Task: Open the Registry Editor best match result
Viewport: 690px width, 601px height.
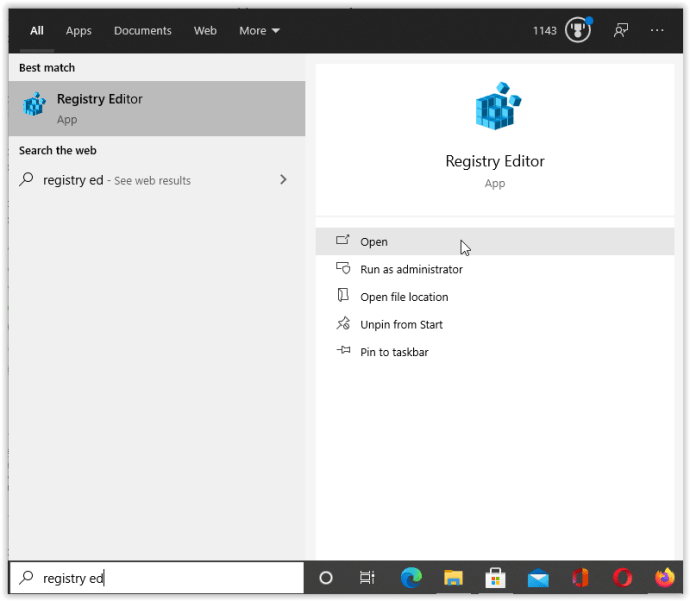Action: pos(157,108)
